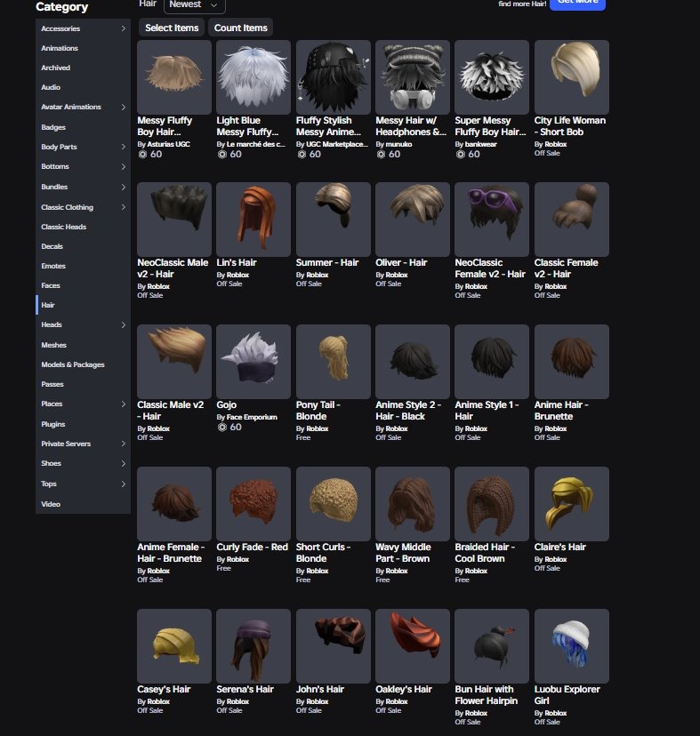Click the Select Items button
This screenshot has height=736, width=700.
[x=172, y=28]
